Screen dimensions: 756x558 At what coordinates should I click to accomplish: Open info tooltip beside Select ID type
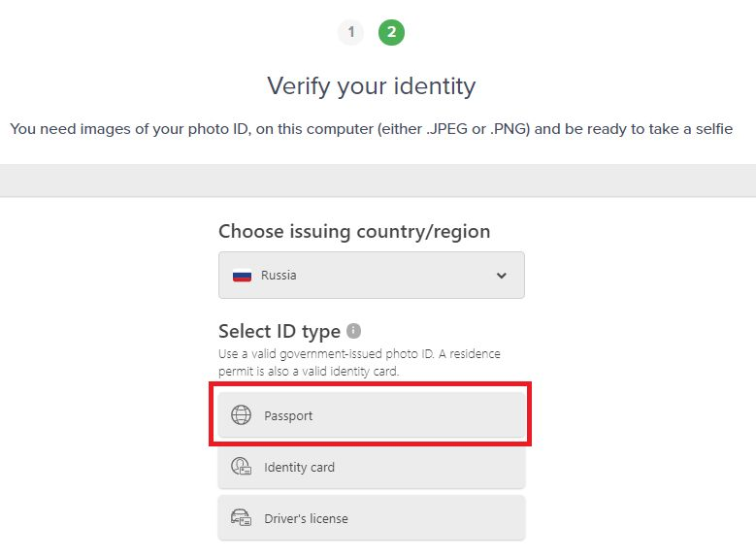[353, 331]
